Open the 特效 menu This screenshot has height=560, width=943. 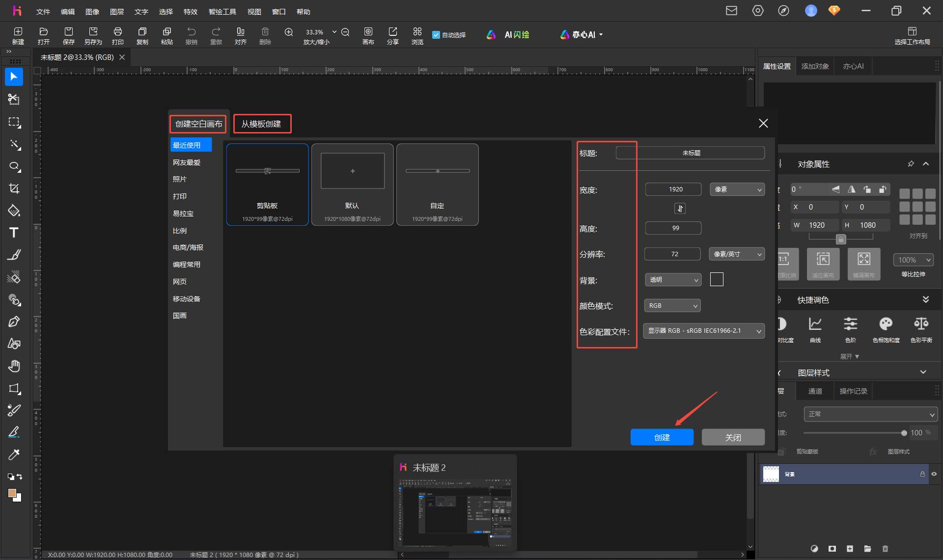point(191,11)
